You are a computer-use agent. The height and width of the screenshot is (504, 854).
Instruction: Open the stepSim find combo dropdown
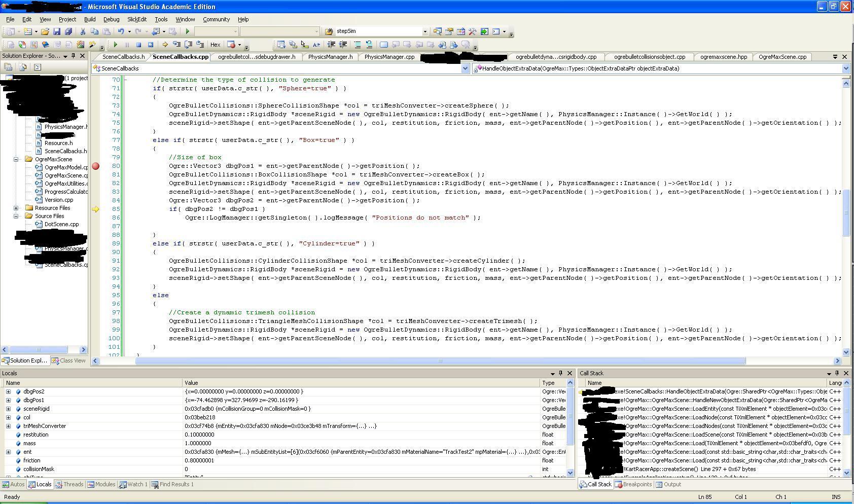[425, 31]
